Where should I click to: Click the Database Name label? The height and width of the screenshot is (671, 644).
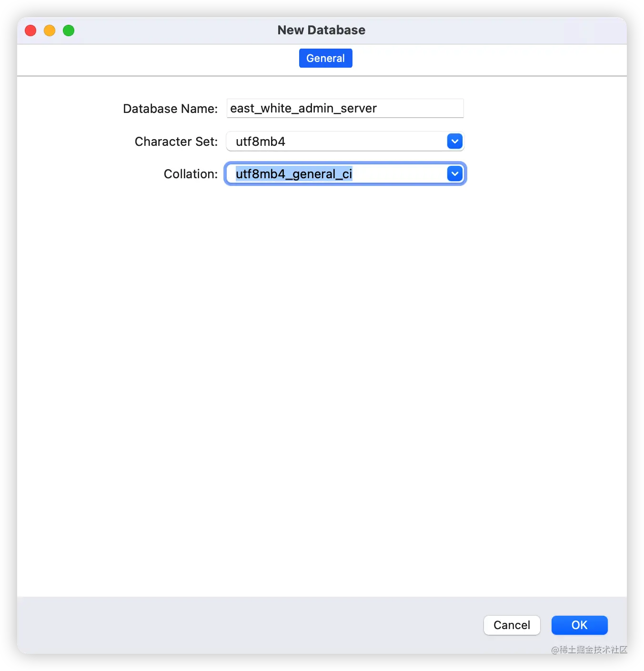[x=170, y=109]
